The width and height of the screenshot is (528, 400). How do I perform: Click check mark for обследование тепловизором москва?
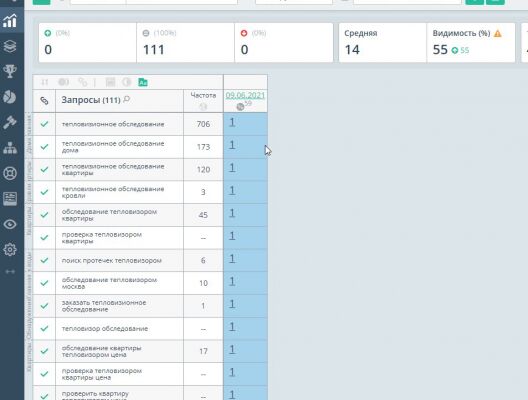pyautogui.click(x=44, y=283)
